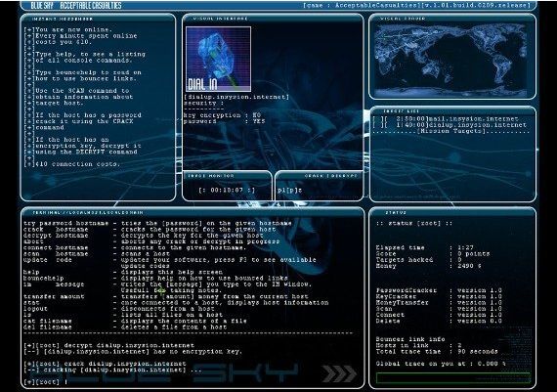
Task: Click the 'logout' help line
Action: click(119, 309)
